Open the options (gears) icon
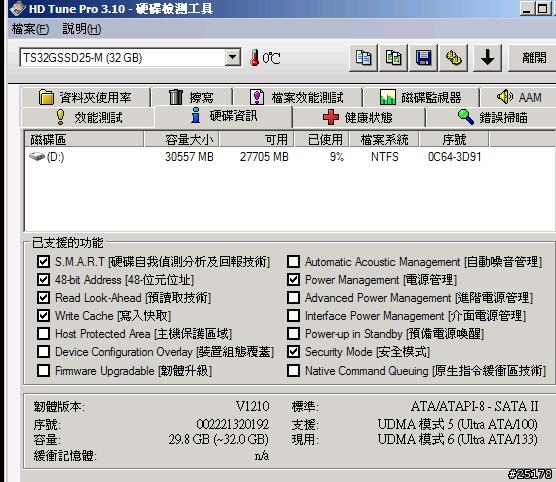 453,58
